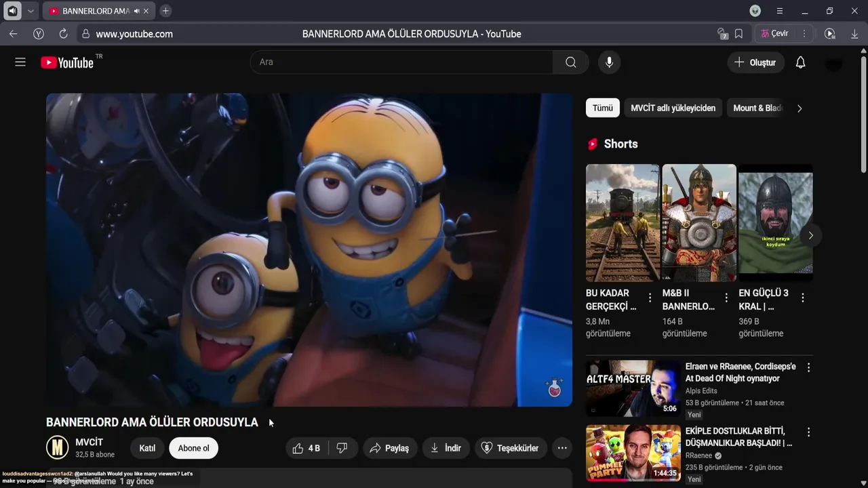Show more filter chips with arrow
The image size is (868, 488).
click(x=800, y=108)
